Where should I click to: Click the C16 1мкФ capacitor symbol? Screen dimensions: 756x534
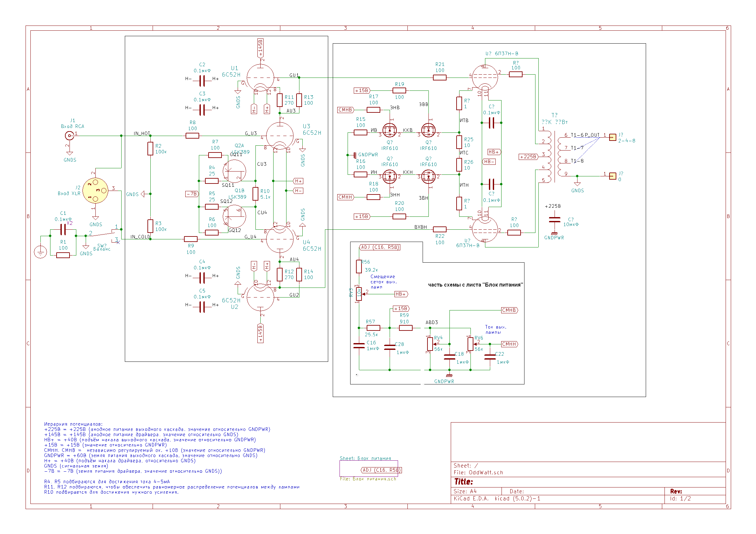coord(359,345)
